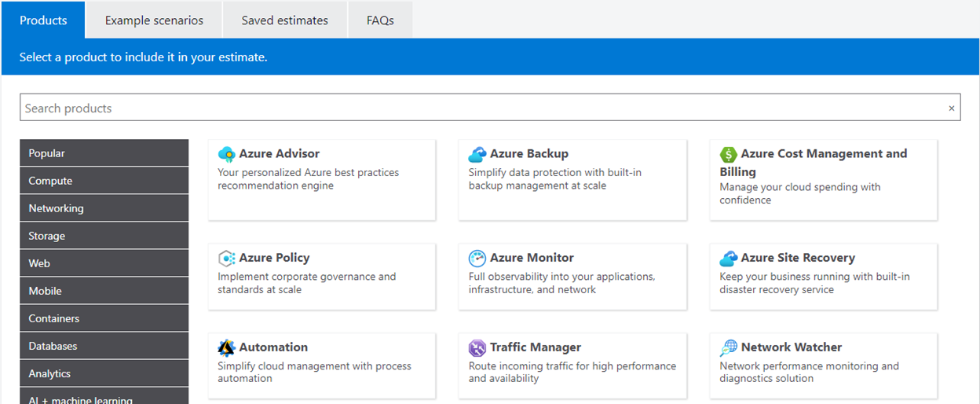The height and width of the screenshot is (404, 980).
Task: Click the Azure Monitor gauge icon
Action: tap(477, 258)
